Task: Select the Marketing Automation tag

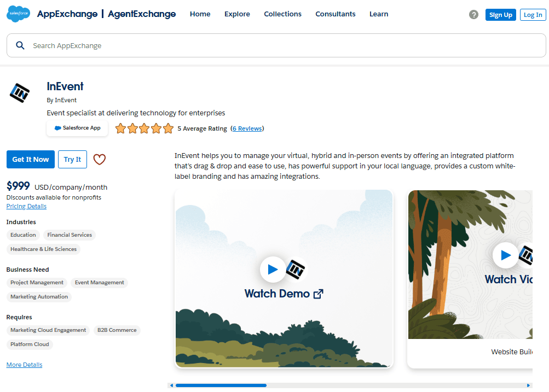Action: click(x=39, y=296)
